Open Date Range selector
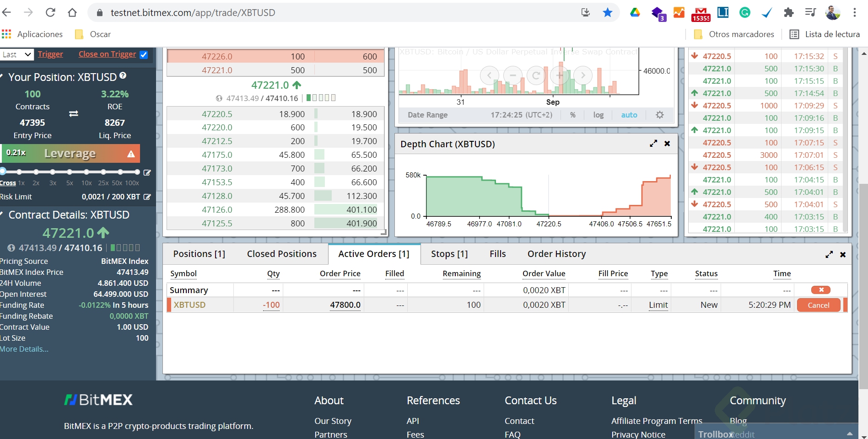The image size is (868, 439). pyautogui.click(x=428, y=115)
